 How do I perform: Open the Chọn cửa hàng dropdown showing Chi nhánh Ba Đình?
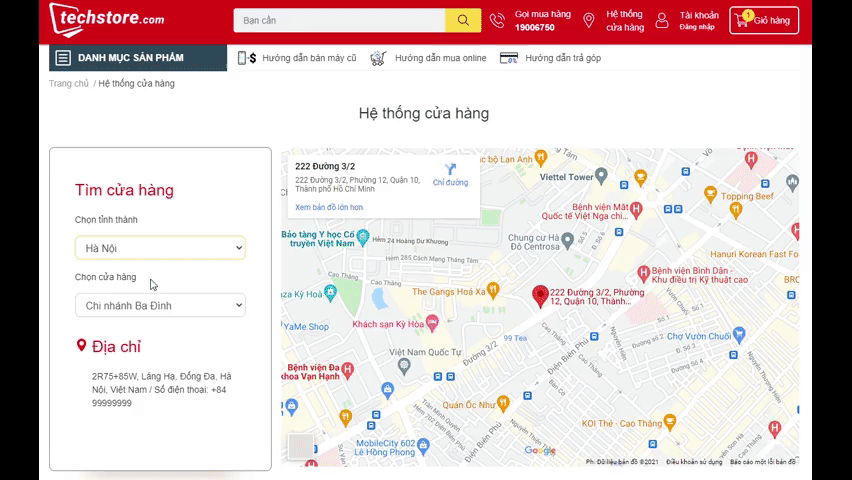(160, 306)
